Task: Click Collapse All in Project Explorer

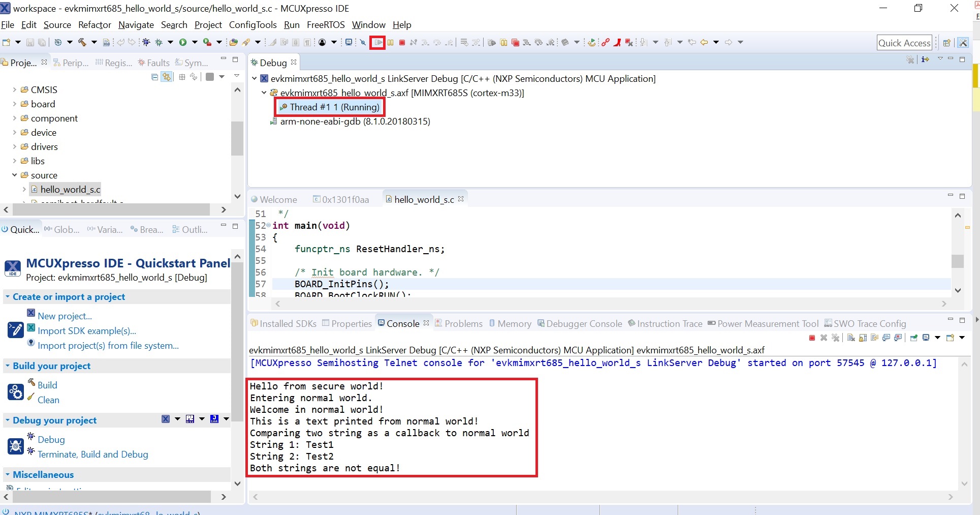Action: tap(154, 77)
